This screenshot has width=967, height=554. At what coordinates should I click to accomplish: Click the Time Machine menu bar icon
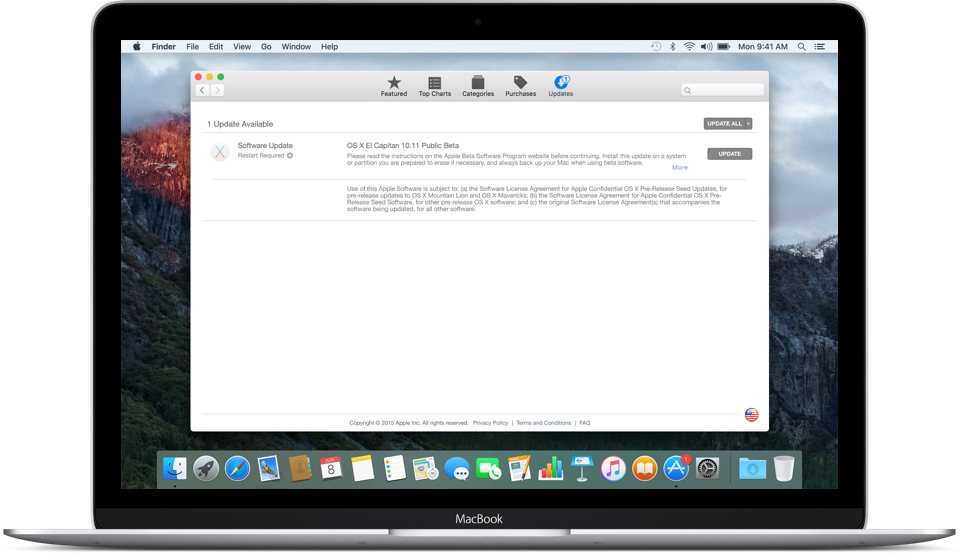point(656,46)
